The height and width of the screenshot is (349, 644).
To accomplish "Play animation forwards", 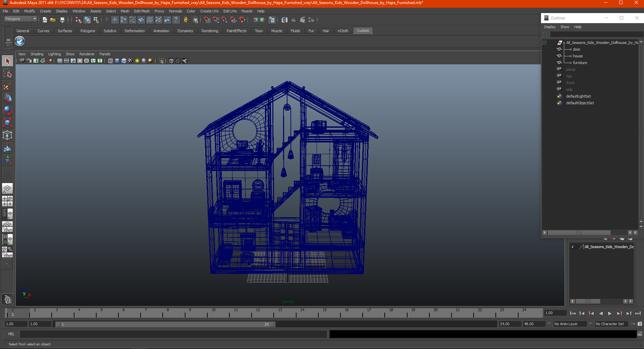I will [x=610, y=313].
